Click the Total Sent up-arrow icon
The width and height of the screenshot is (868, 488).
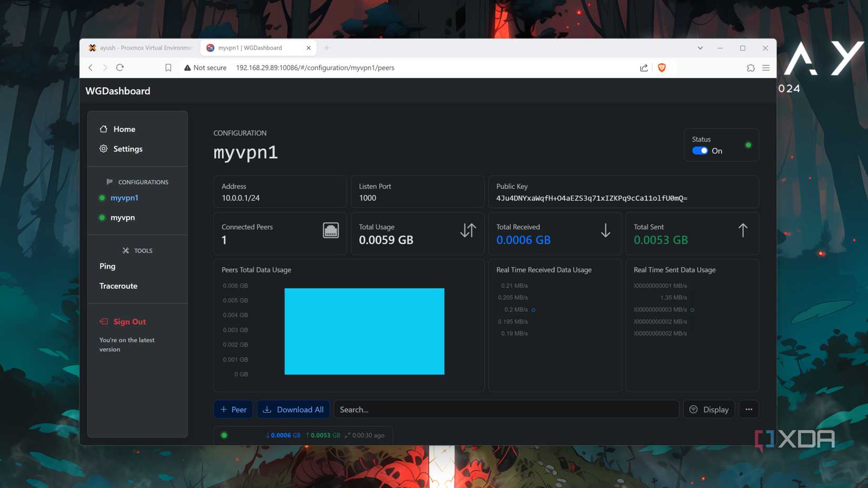pyautogui.click(x=743, y=230)
